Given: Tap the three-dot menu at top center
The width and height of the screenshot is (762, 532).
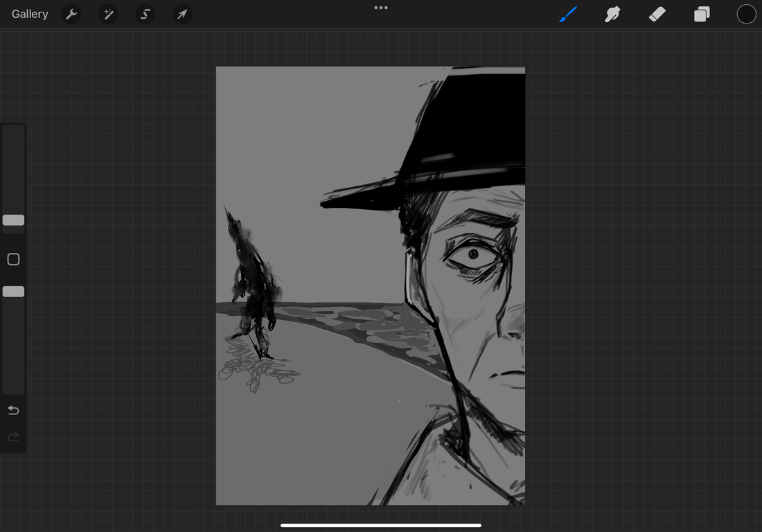Looking at the screenshot, I should 381,8.
